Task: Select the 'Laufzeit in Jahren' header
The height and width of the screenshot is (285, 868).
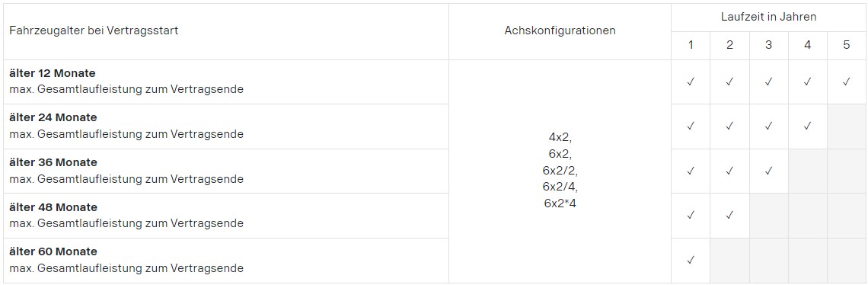Action: coord(768,18)
